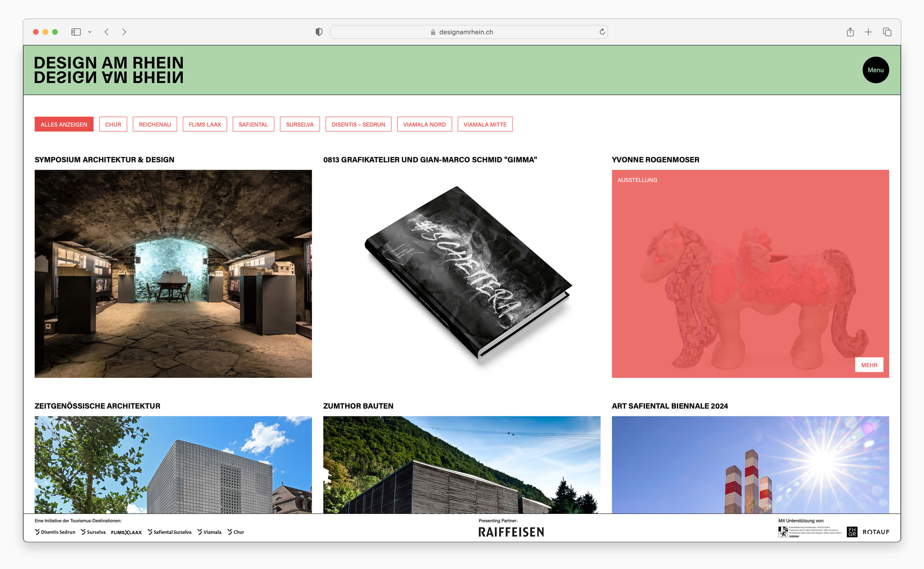Open the Safiental Surselva footer logo
The width and height of the screenshot is (924, 569).
click(x=169, y=532)
